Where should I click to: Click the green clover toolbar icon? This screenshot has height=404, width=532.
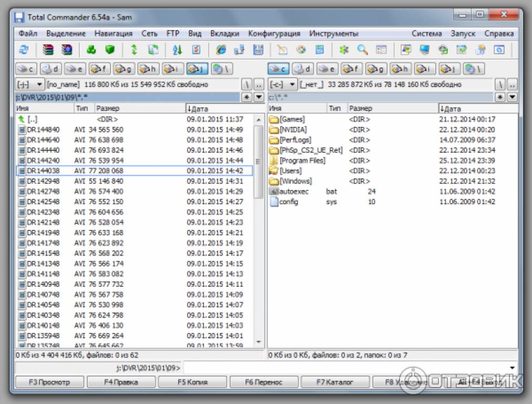point(91,50)
